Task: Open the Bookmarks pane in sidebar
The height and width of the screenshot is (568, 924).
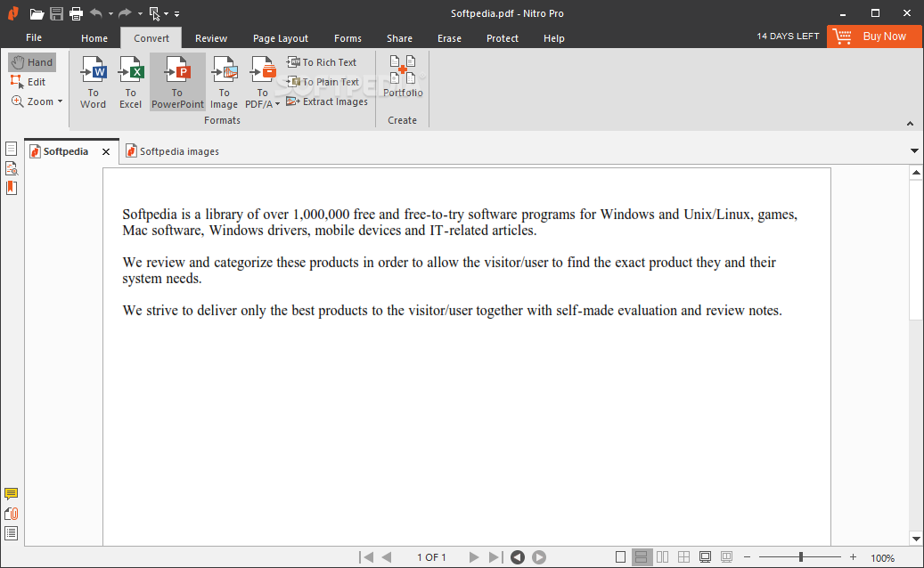Action: pos(12,188)
